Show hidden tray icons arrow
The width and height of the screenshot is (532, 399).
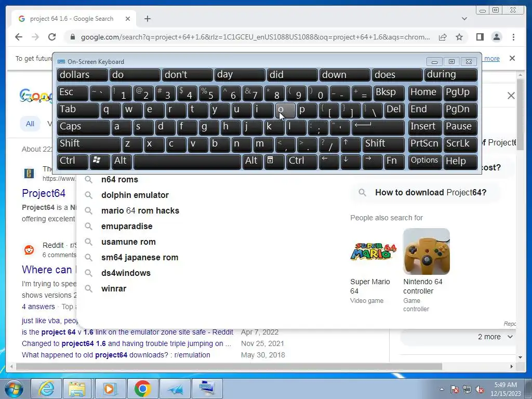point(442,389)
